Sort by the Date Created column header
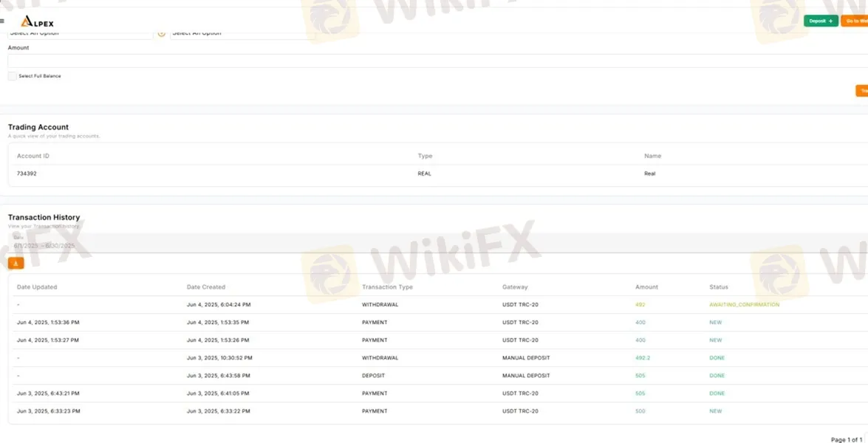868x443 pixels. pyautogui.click(x=206, y=287)
